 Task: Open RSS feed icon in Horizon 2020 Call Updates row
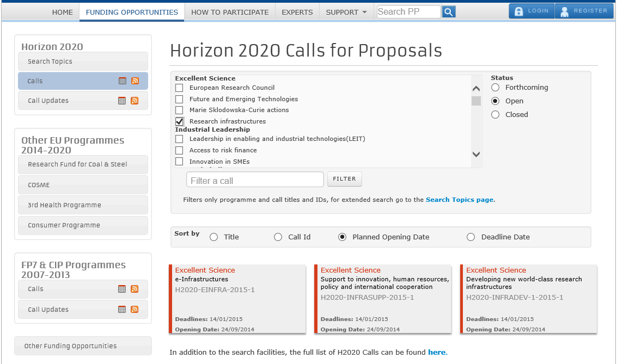[x=135, y=101]
